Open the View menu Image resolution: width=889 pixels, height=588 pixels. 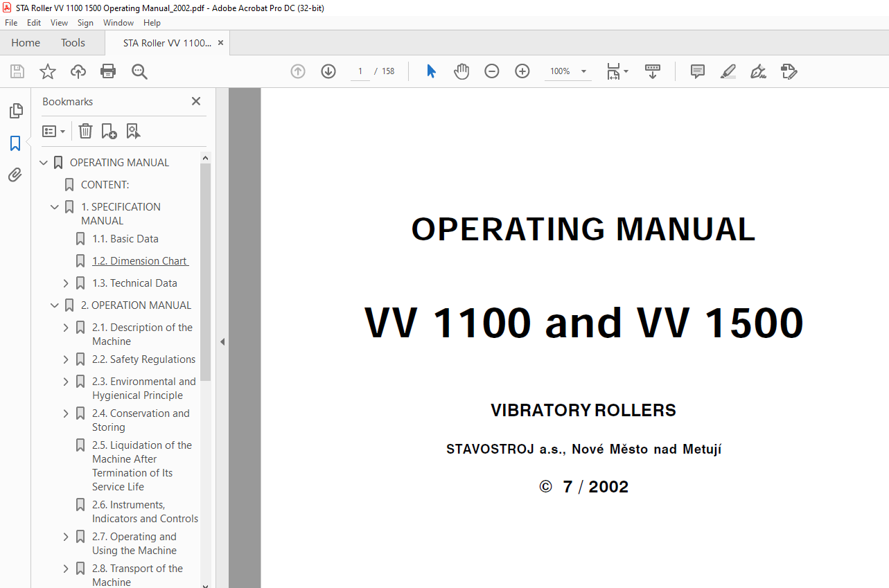click(x=59, y=23)
